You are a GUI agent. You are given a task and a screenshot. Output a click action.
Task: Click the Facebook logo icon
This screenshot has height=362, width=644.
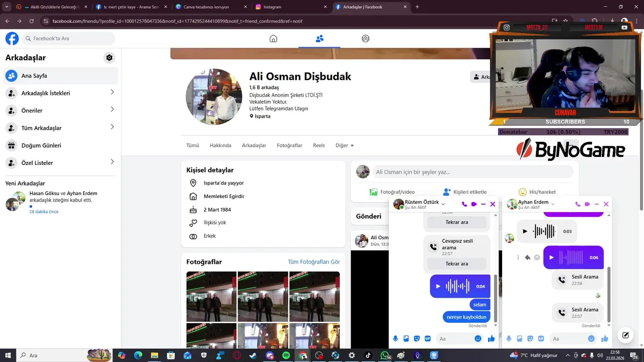pyautogui.click(x=12, y=38)
